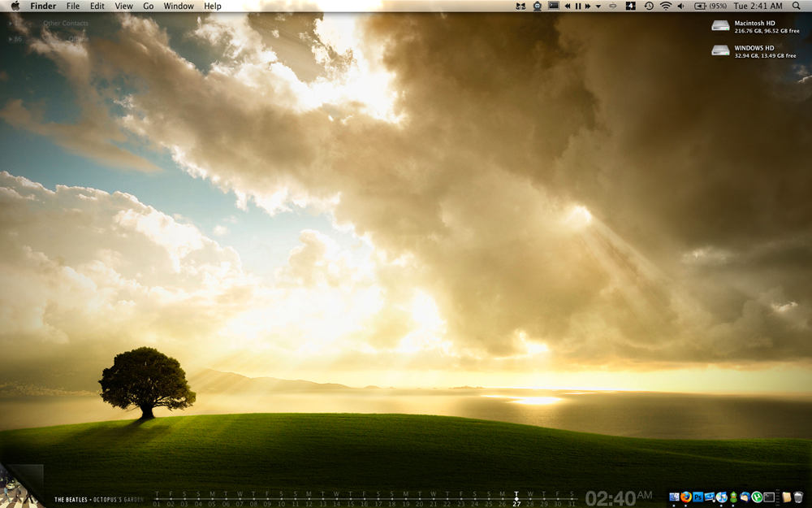Open the music controller dropdown arrow
The width and height of the screenshot is (812, 508).
point(598,7)
